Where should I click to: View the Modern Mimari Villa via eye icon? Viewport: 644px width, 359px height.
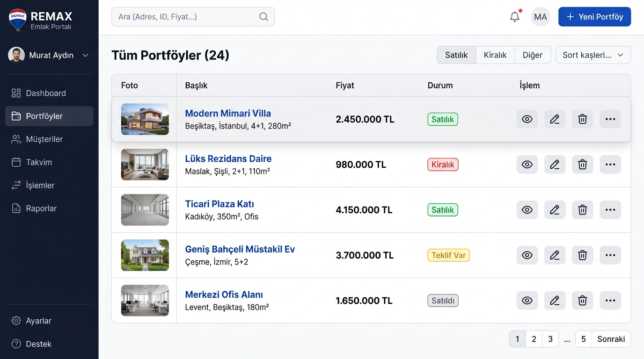pos(527,119)
